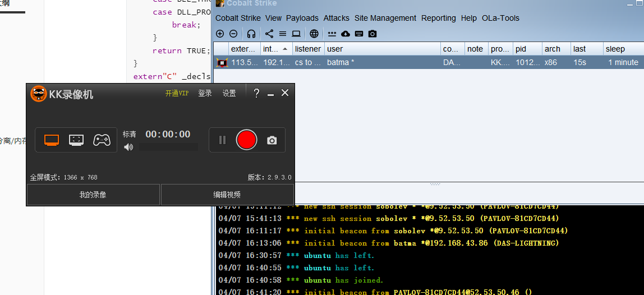Click the plus connect icon

coord(220,34)
